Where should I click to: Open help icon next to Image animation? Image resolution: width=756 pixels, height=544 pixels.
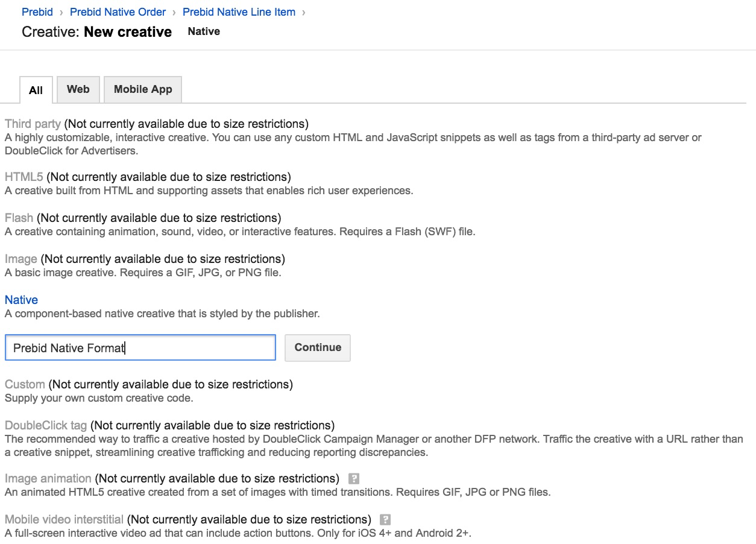(354, 478)
